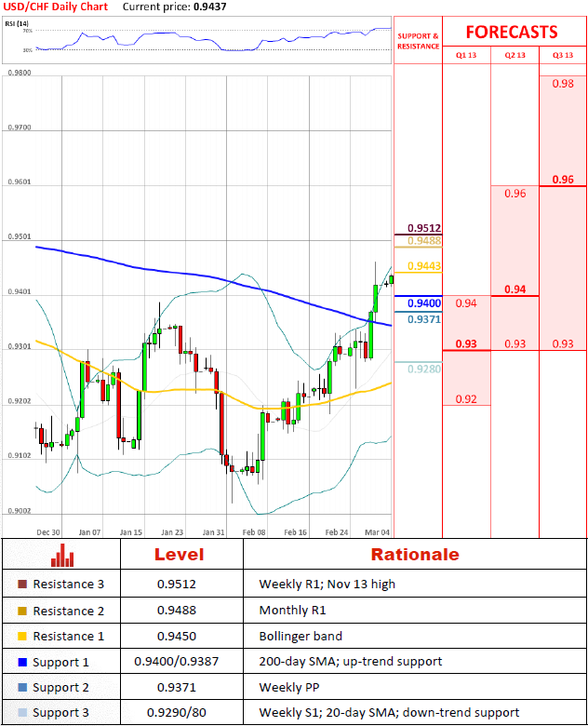Click the bold 0.94 value in Q2 13
Screen dimensions: 588x726
point(514,289)
